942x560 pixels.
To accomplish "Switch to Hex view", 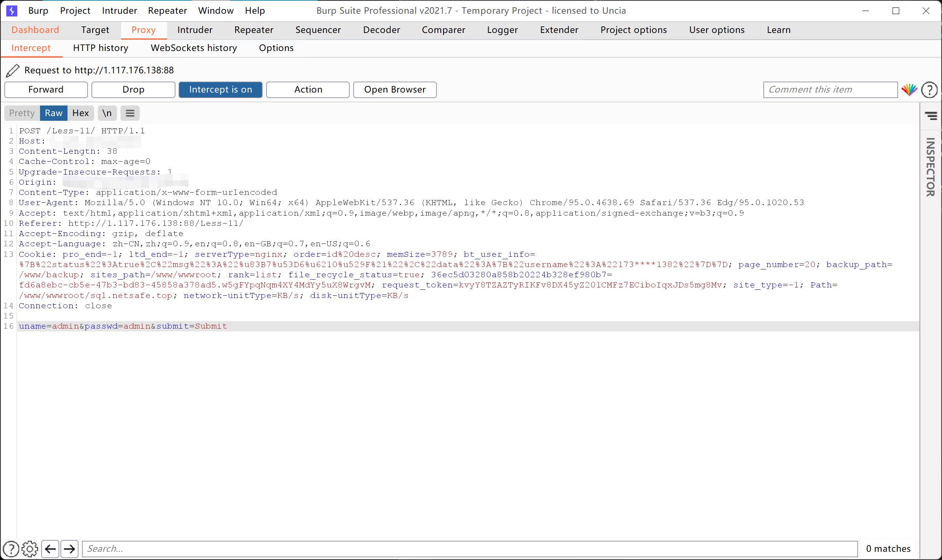I will tap(80, 113).
